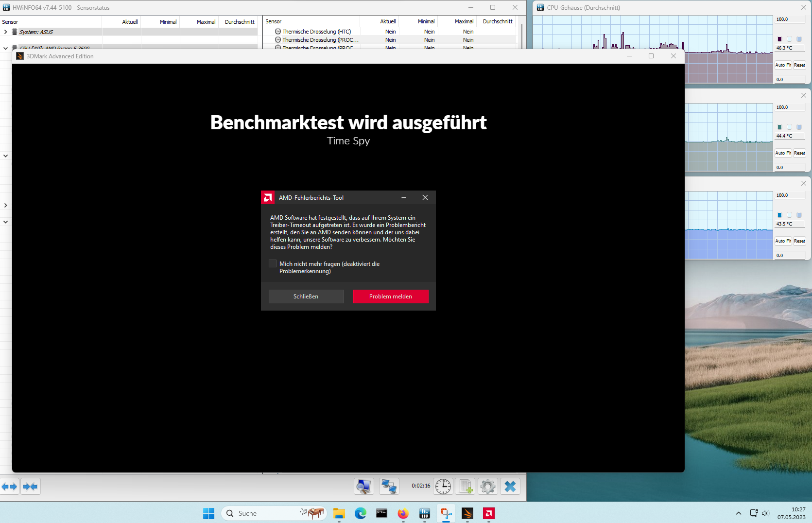Switch to HWiNFO on the taskbar

pos(424,513)
